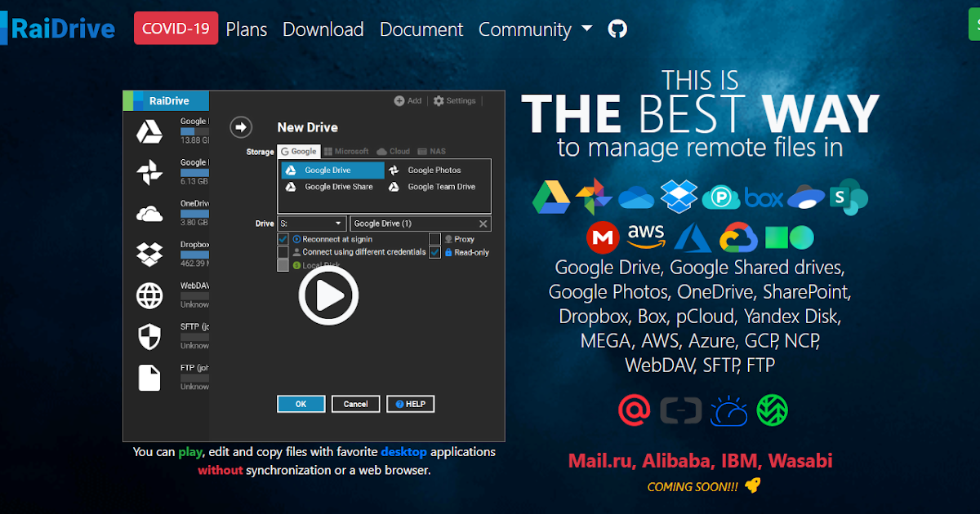Click the Alibaba bracket logo
980x514 pixels.
coord(681,410)
